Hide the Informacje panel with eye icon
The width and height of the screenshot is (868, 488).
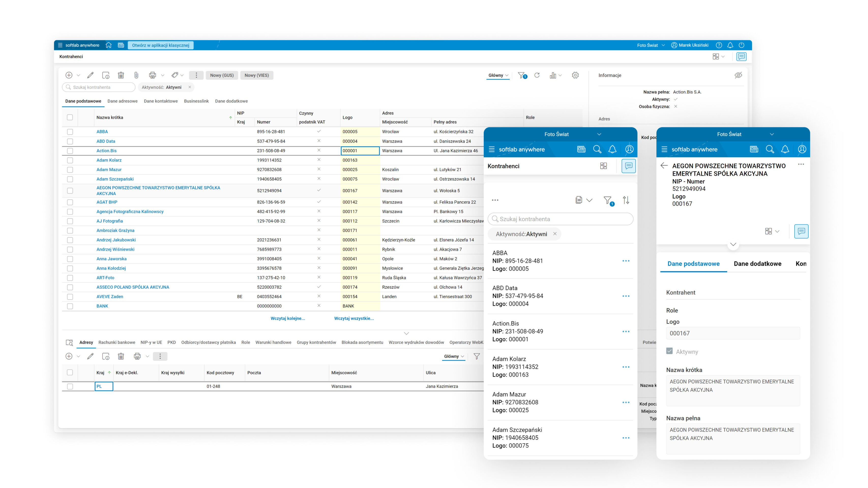click(738, 75)
